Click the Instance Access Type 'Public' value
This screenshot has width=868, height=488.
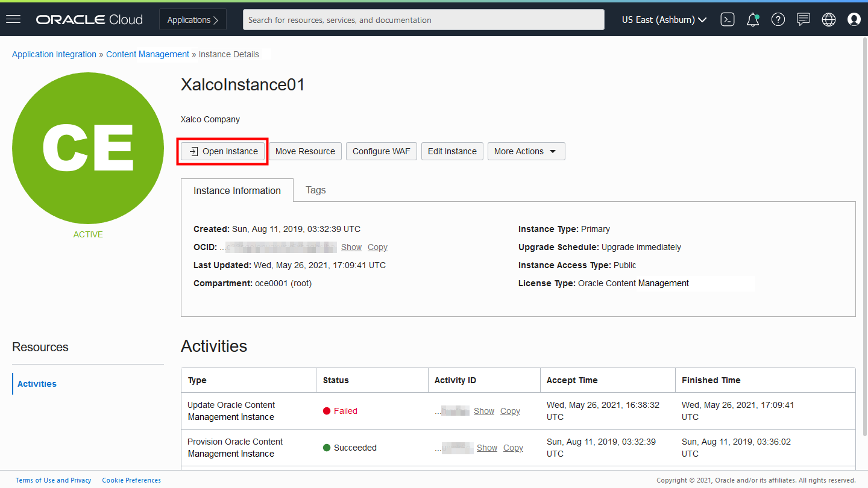625,265
